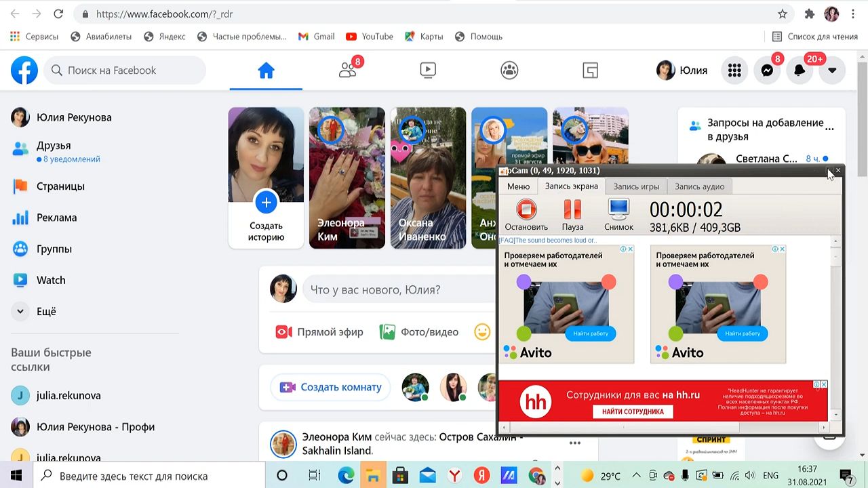Open the Messenger icon

(x=767, y=70)
